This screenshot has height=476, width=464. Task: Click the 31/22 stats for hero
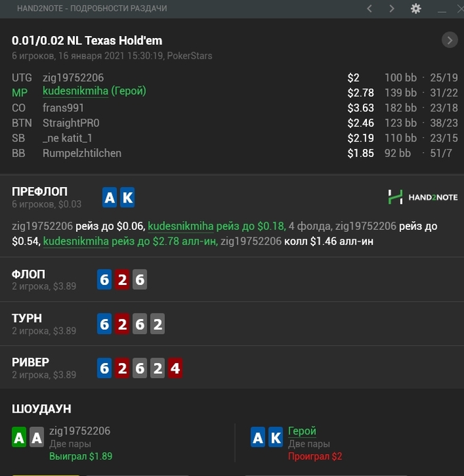tap(444, 93)
